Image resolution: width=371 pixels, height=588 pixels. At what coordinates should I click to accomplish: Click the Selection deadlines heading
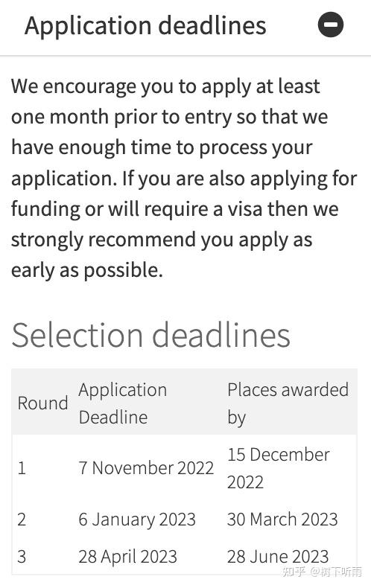click(x=150, y=334)
